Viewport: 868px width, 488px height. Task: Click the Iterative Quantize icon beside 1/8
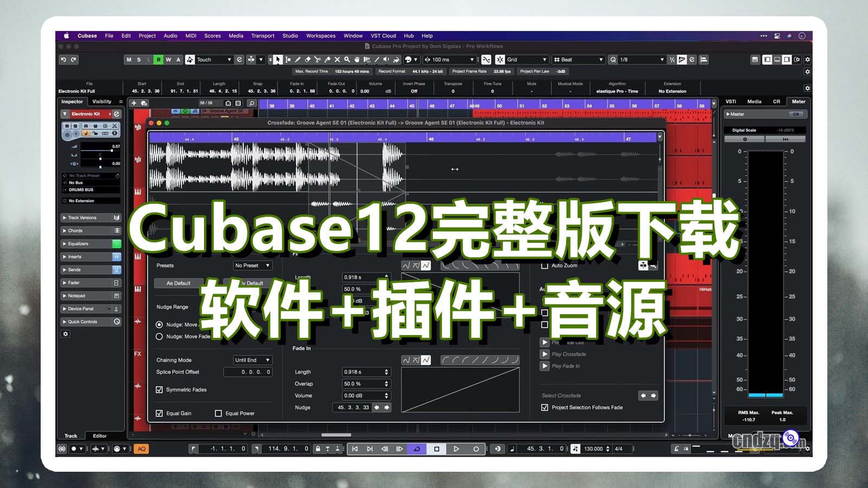(x=672, y=60)
